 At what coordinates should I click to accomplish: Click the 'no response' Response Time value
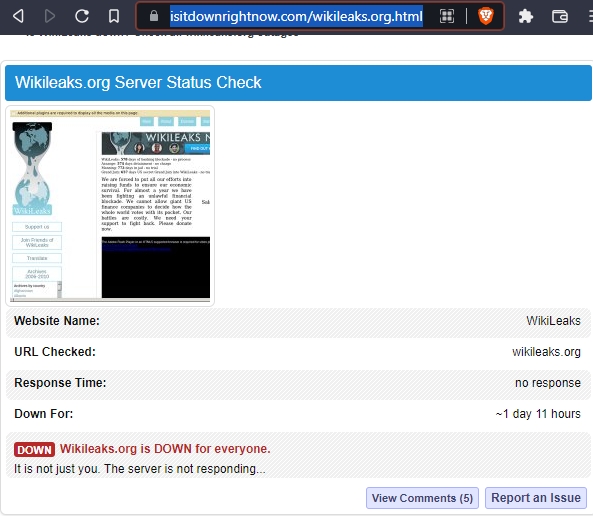pos(548,383)
